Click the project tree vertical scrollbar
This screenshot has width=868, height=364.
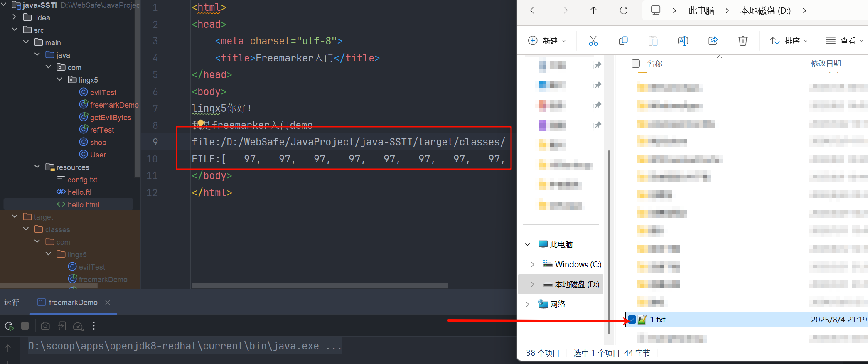137,89
